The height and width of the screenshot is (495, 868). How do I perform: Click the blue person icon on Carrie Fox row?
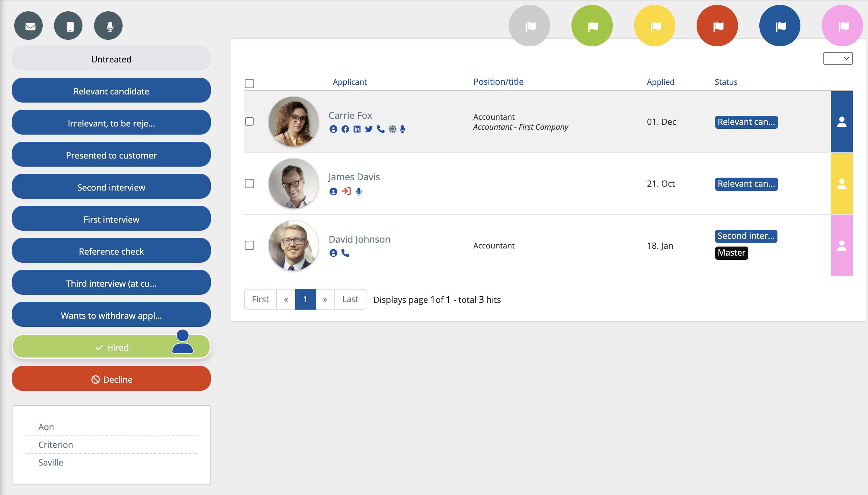841,122
